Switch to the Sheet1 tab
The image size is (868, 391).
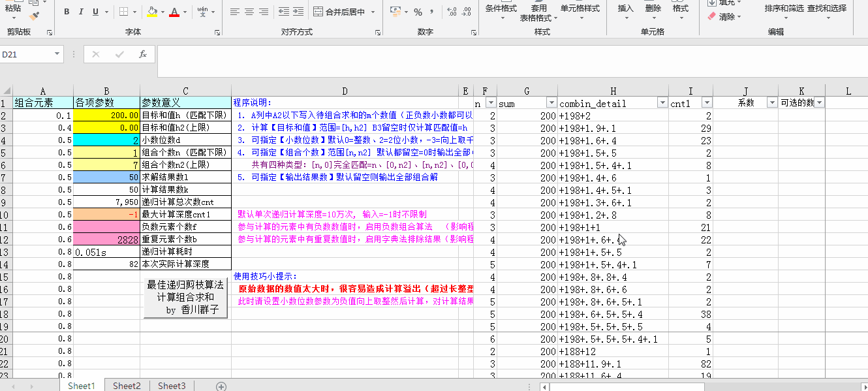pyautogui.click(x=82, y=386)
